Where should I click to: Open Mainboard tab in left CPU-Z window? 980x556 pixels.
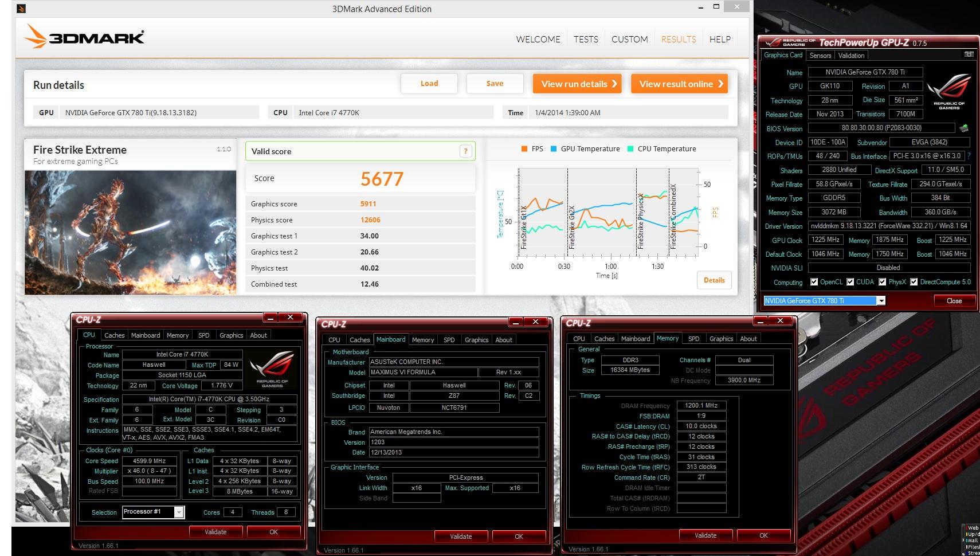tap(146, 335)
